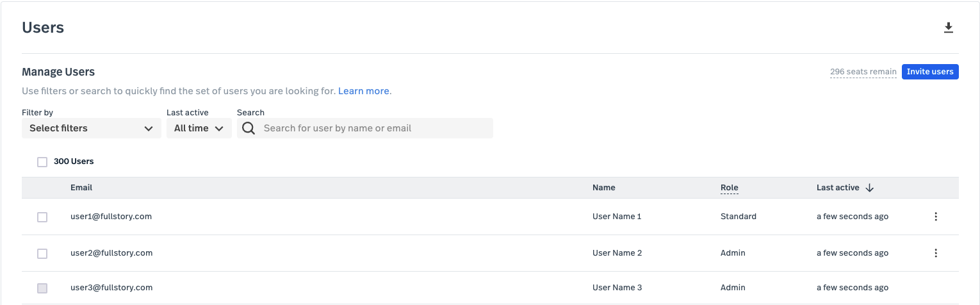Click the Role column header
Screen dimensions: 980x305
click(729, 188)
